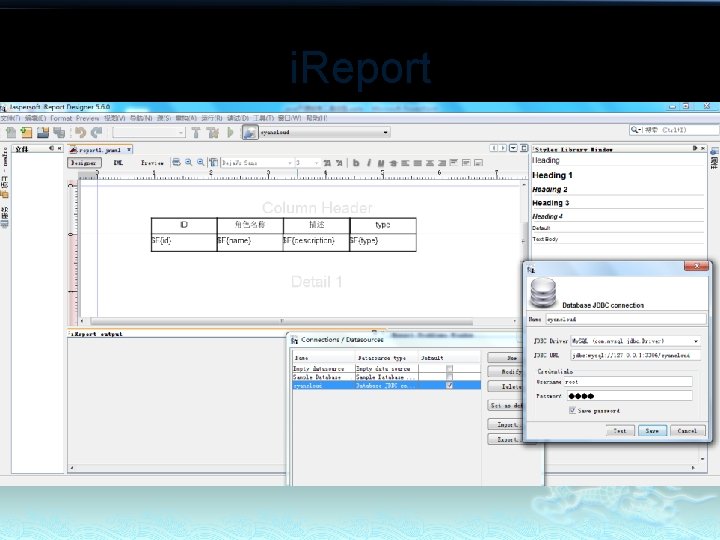Open the DejaVu Sans font dropdown
Screen dimensions: 720x540
point(290,163)
